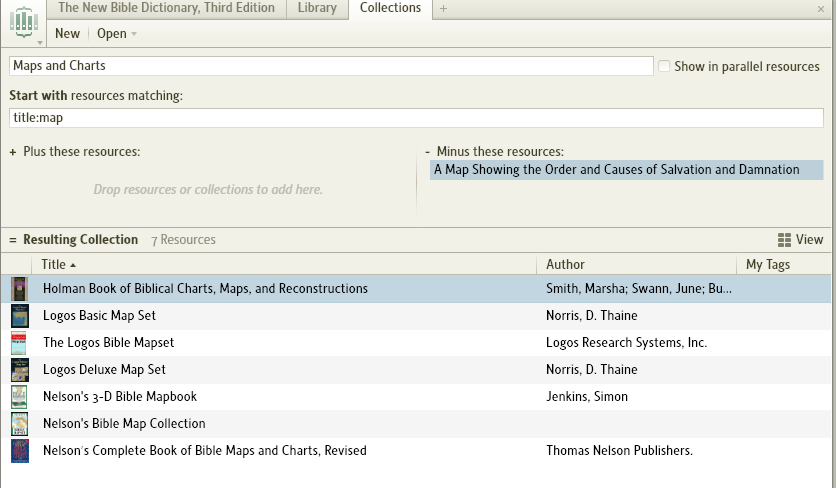Enable Show in parallel resources checkbox
This screenshot has height=488, width=836.
point(664,66)
